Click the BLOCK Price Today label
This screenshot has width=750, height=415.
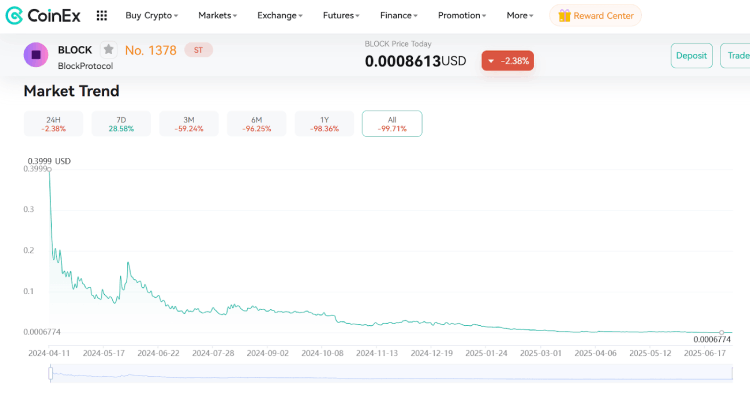point(398,44)
